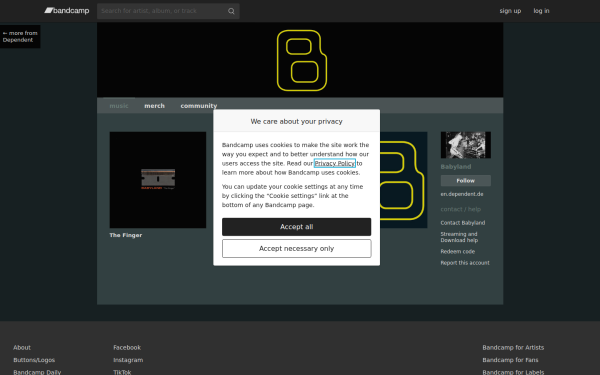Open Bandcamp Daily footer link

pos(37,372)
